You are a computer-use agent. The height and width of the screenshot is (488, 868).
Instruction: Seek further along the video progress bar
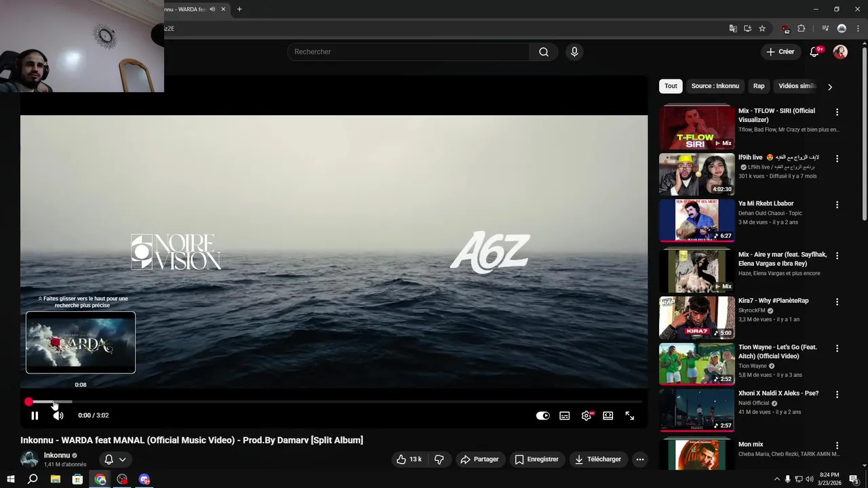pyautogui.click(x=335, y=402)
